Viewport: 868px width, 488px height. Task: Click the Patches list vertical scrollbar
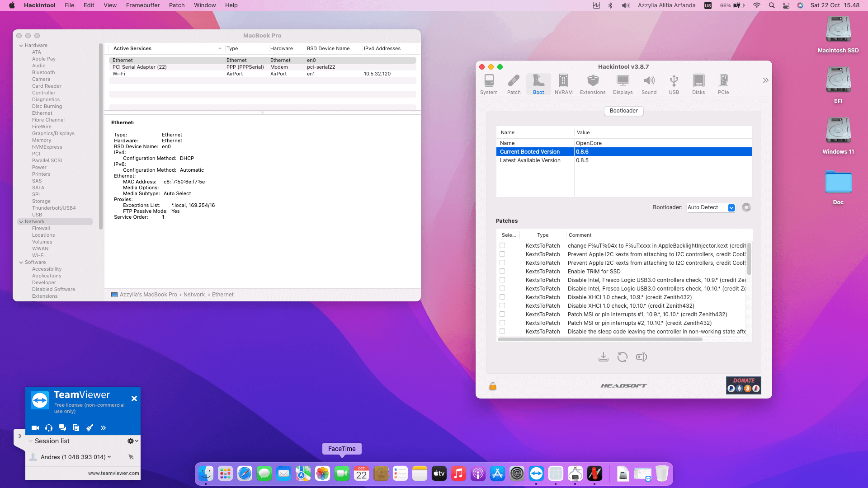749,259
